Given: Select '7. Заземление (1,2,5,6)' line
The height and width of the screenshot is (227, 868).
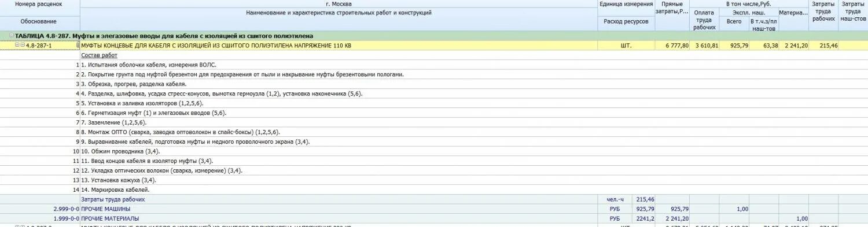Looking at the screenshot, I should tap(114, 122).
